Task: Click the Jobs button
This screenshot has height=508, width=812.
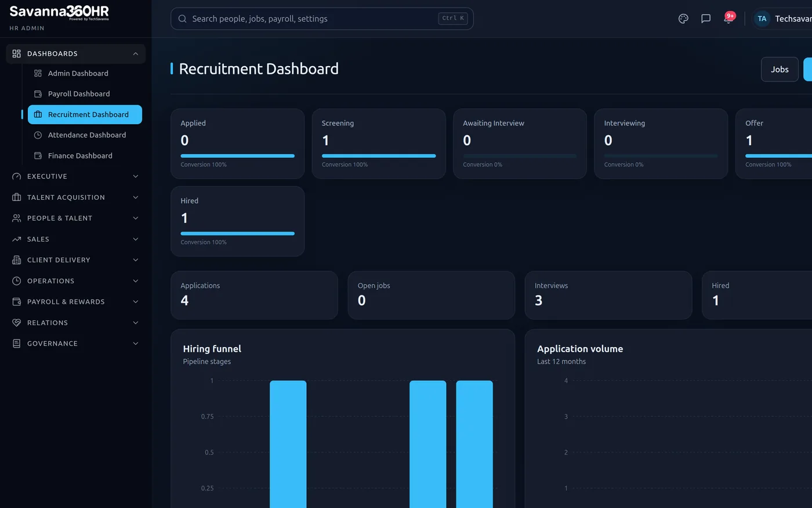Action: click(780, 69)
